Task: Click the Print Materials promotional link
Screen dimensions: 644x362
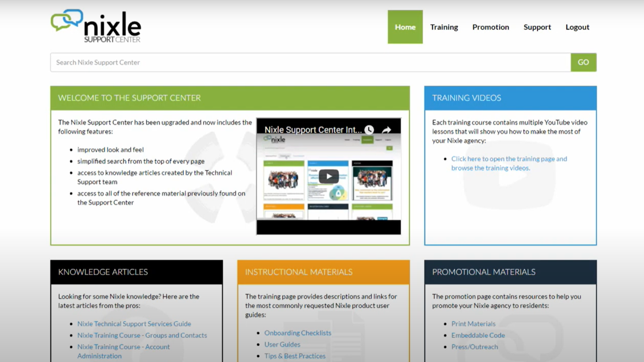Action: click(473, 323)
